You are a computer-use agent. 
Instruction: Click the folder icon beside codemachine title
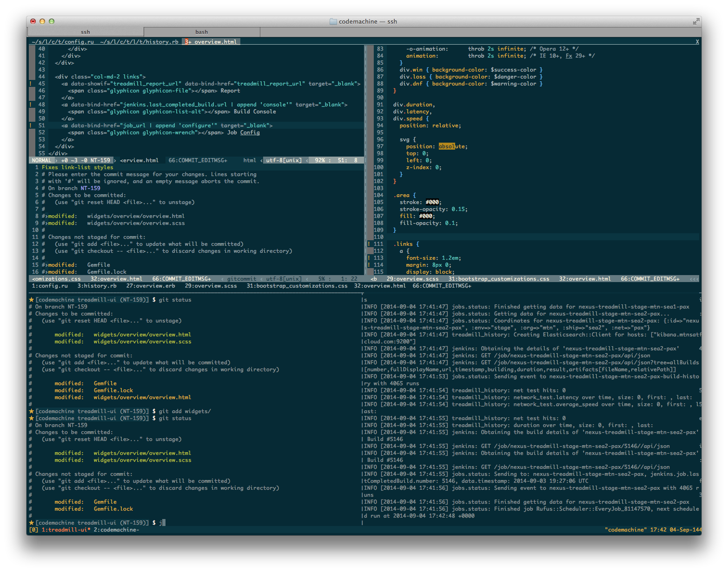pos(333,21)
